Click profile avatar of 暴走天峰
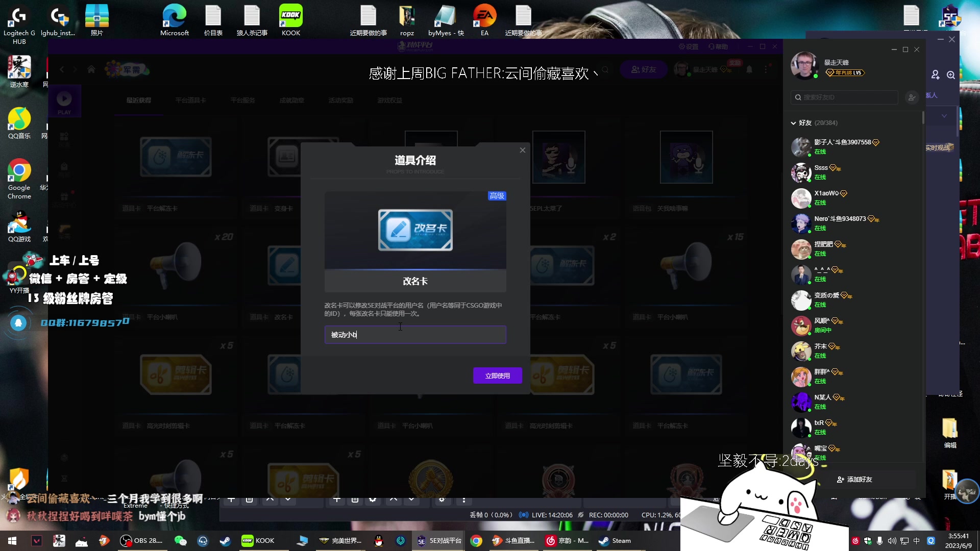Screen dimensions: 980x551 tap(804, 65)
